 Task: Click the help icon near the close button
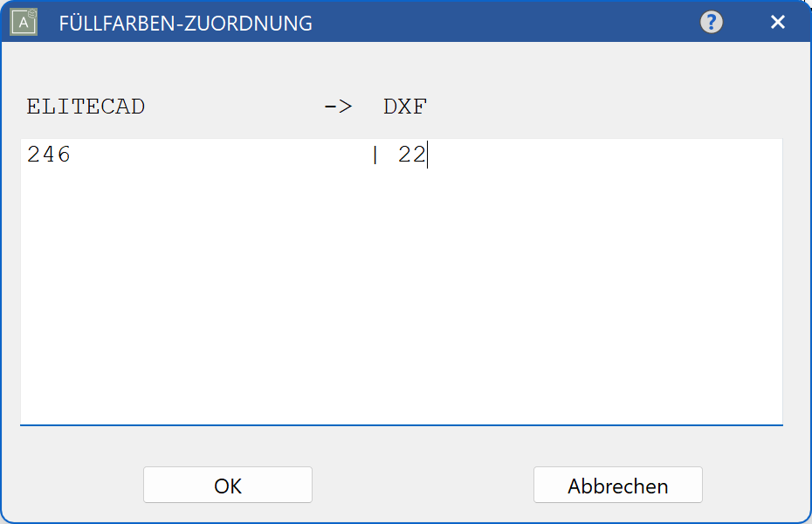point(711,22)
